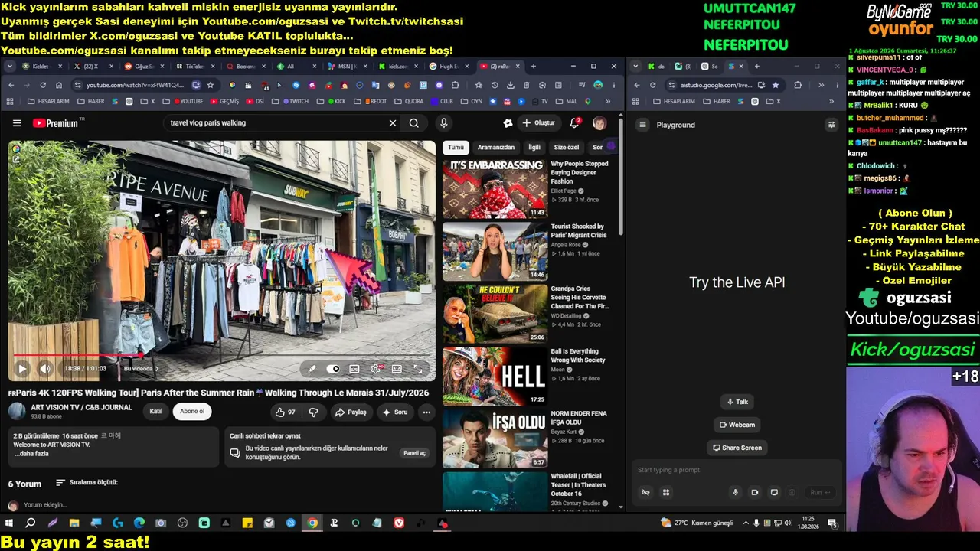Screen dimensions: 980x551
Task: Open ART VISION TV channel avatar
Action: [17, 411]
